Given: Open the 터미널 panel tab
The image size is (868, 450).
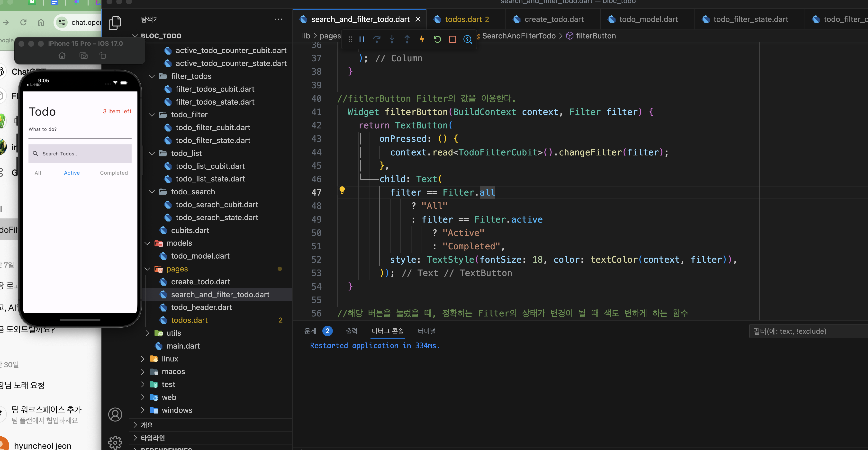Looking at the screenshot, I should pyautogui.click(x=426, y=331).
